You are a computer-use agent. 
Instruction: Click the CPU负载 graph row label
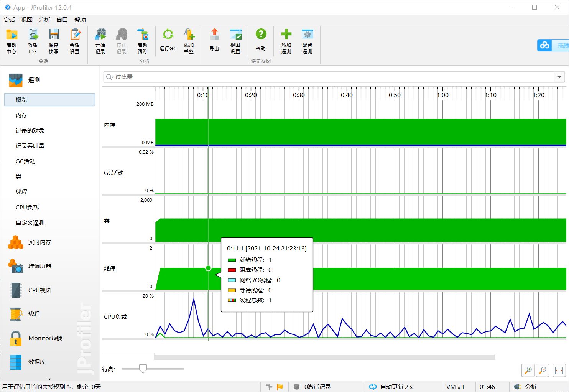(115, 317)
